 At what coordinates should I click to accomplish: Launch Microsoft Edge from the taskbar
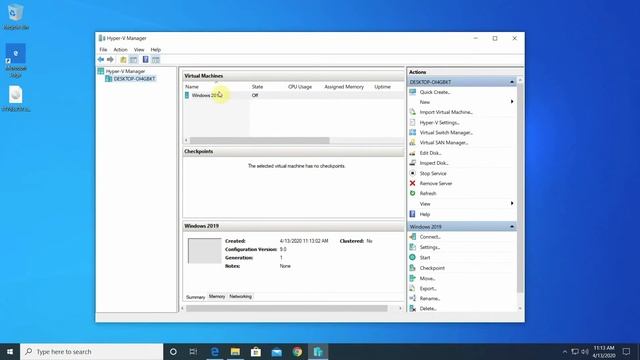click(x=215, y=351)
